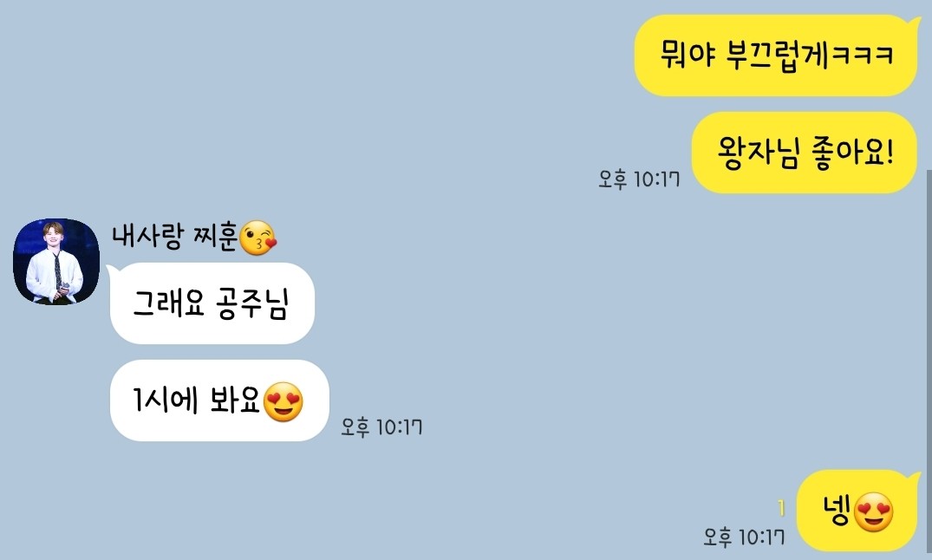932x560 pixels.
Task: Click the unread count 1 near 넹
Action: point(781,508)
